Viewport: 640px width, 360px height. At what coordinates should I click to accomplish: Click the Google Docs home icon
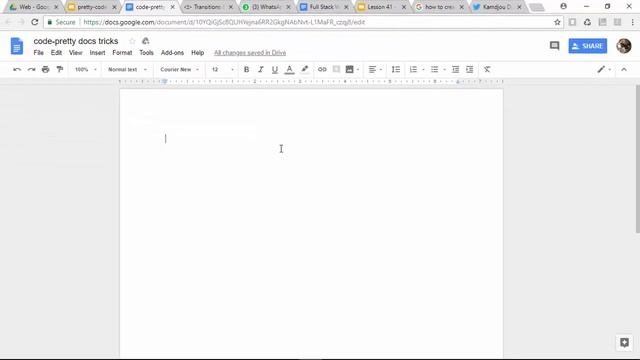point(17,46)
